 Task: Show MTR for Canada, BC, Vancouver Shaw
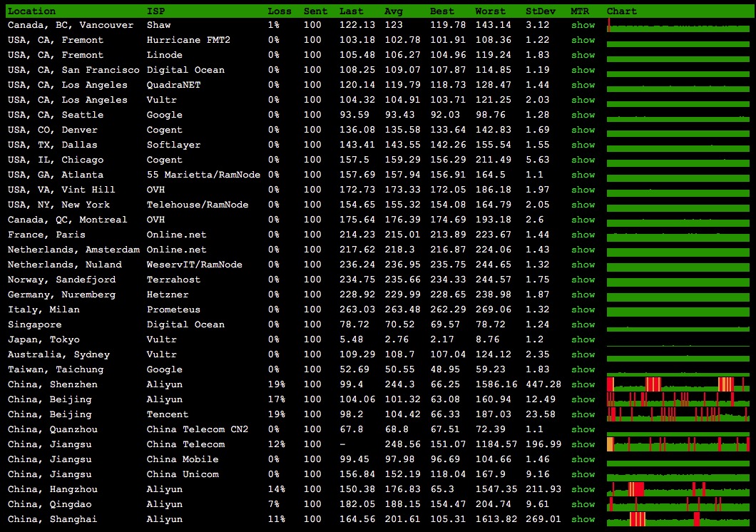coord(583,25)
